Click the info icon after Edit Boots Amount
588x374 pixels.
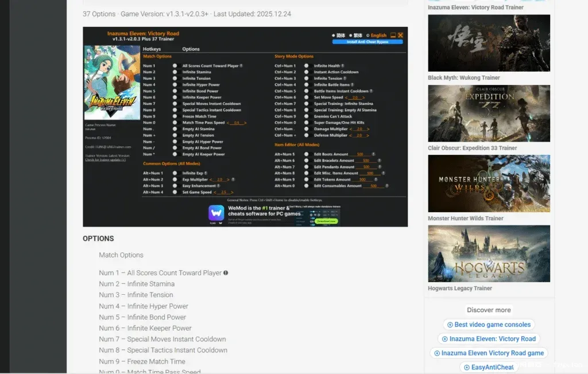[x=373, y=154]
